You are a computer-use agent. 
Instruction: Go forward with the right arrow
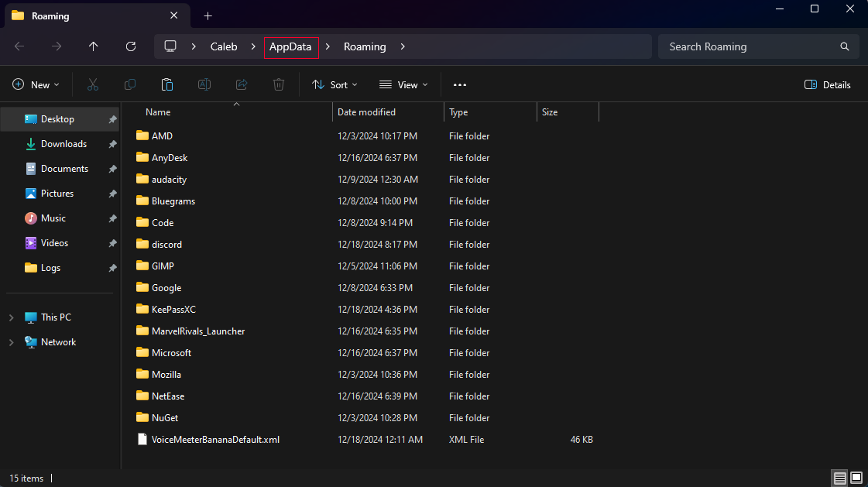(x=57, y=46)
